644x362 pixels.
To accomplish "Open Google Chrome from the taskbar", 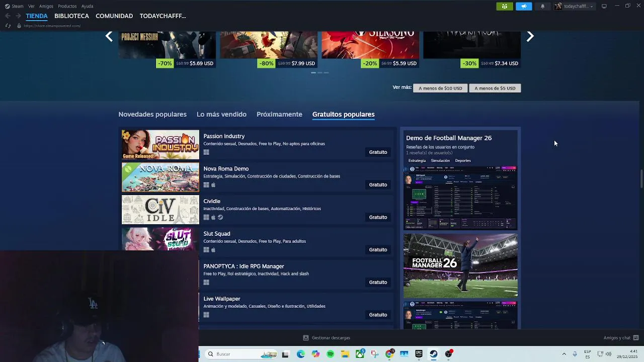I will [389, 354].
